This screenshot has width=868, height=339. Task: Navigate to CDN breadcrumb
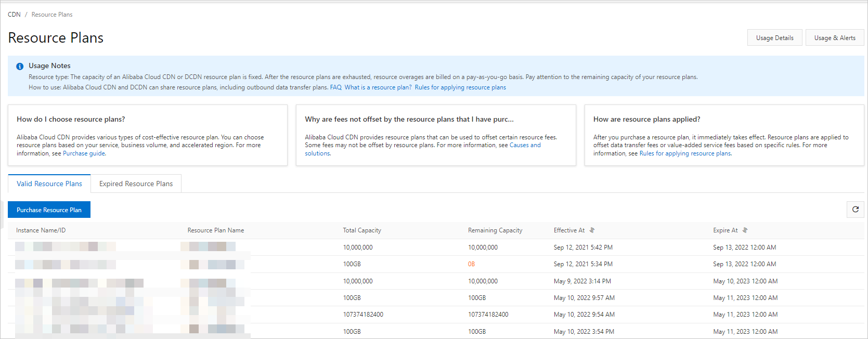click(14, 15)
